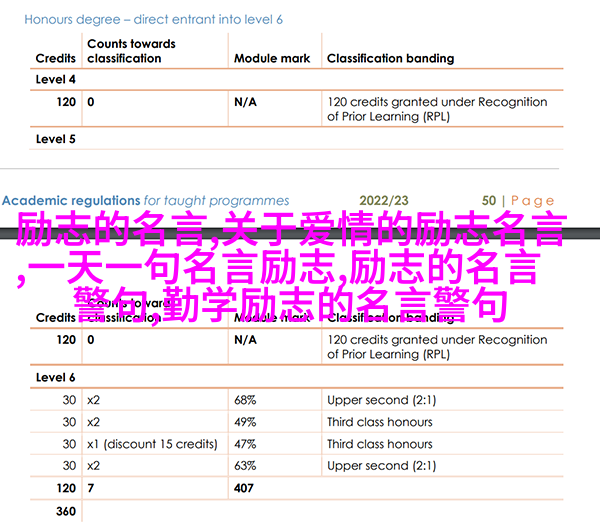The width and height of the screenshot is (600, 524).
Task: Click the top table's "Credits" column header
Action: click(56, 58)
